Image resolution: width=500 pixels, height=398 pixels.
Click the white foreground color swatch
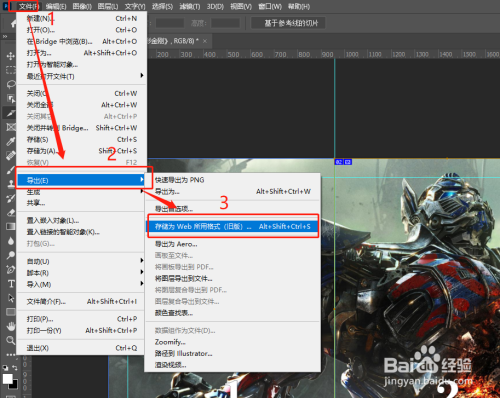(x=8, y=379)
